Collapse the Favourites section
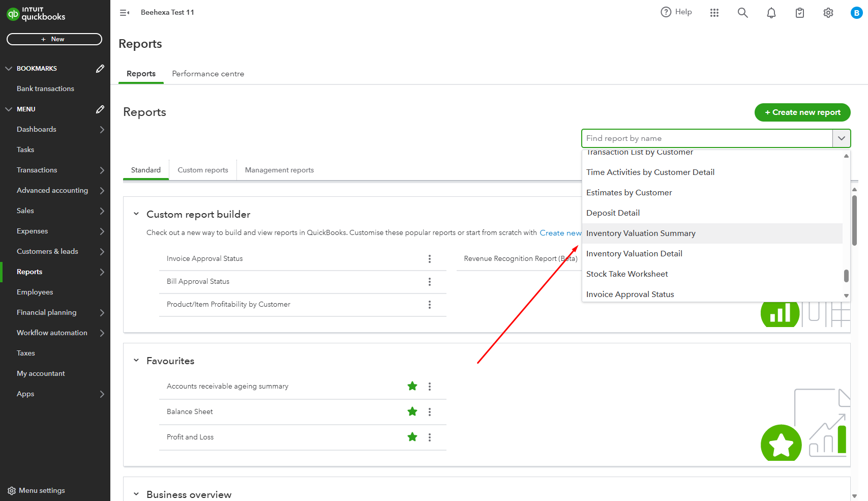 [136, 360]
